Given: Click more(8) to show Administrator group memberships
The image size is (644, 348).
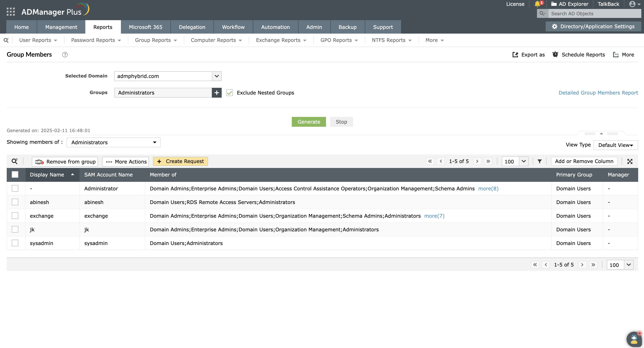Looking at the screenshot, I should tap(488, 189).
